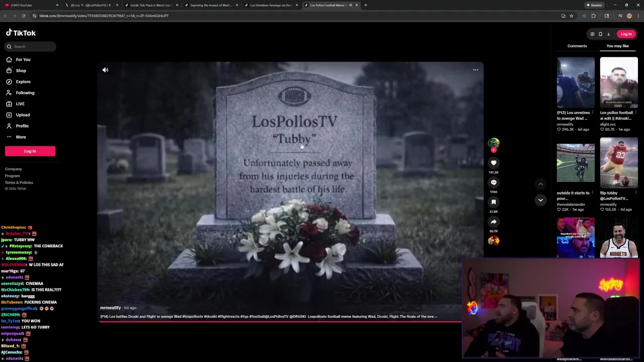644x362 pixels.
Task: Click the install app icon in address bar
Action: pos(563,16)
